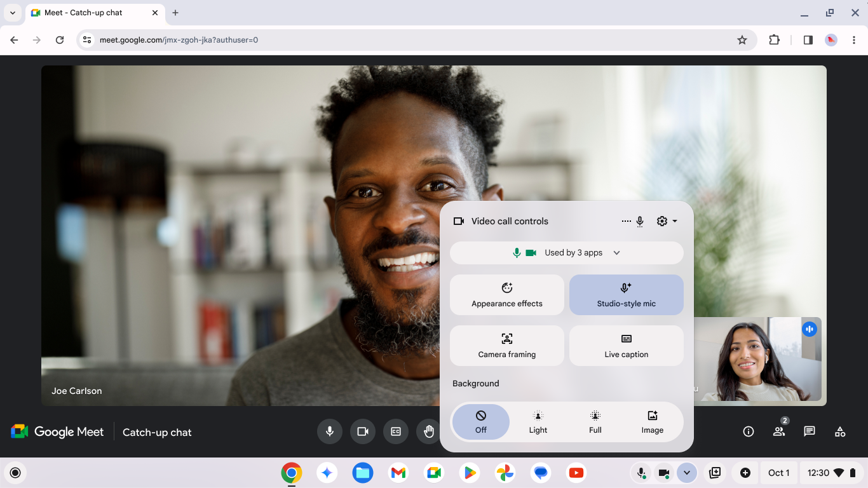Enable closed captions in the Meet control bar
868x488 pixels.
pos(395,431)
